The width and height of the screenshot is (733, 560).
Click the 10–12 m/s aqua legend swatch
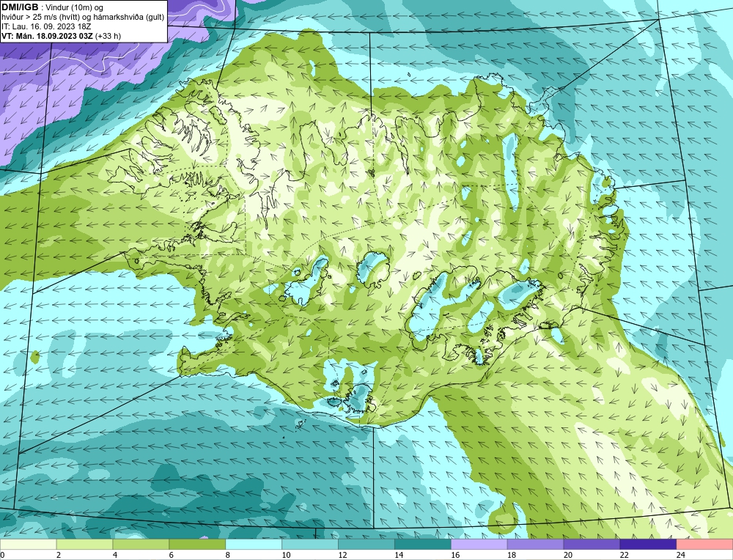coord(310,545)
